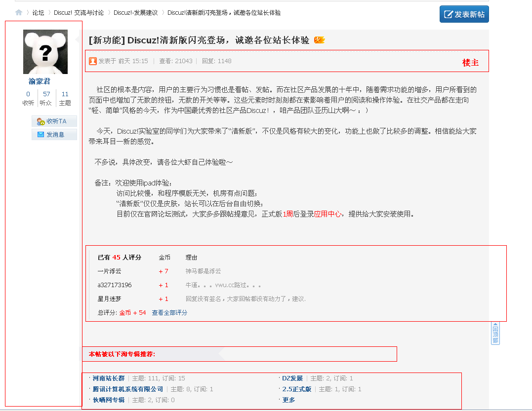Click 57 听众 count

(46, 98)
